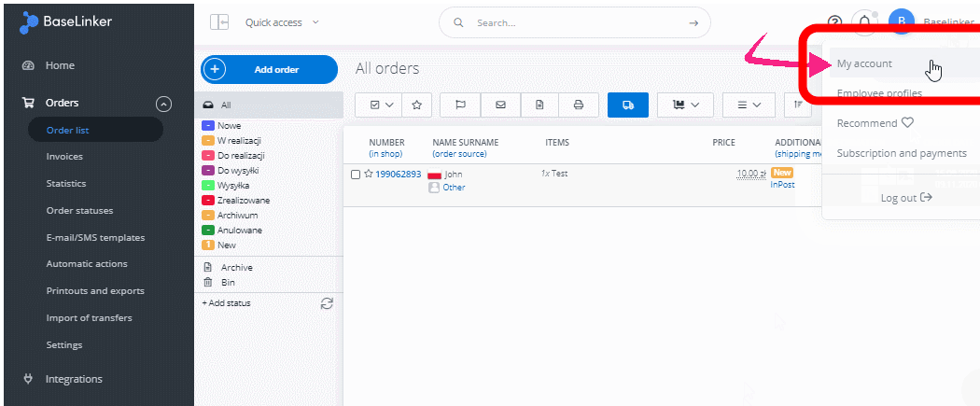Open the list view options dropdown
The image size is (980, 406).
[x=749, y=105]
